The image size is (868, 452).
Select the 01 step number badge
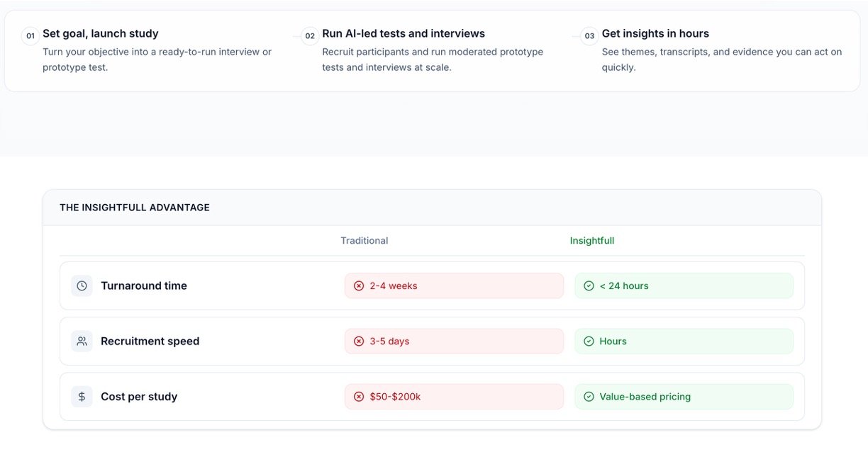pyautogui.click(x=30, y=35)
